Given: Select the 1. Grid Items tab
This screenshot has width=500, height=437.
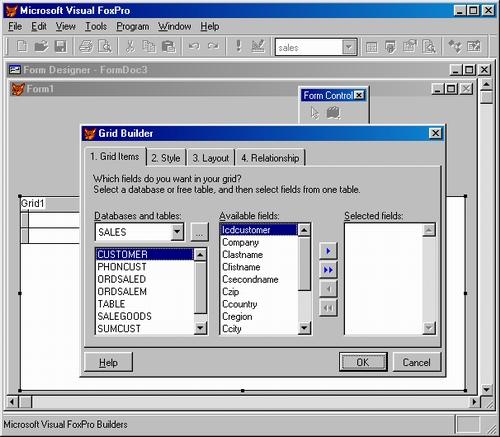Looking at the screenshot, I should [x=115, y=156].
